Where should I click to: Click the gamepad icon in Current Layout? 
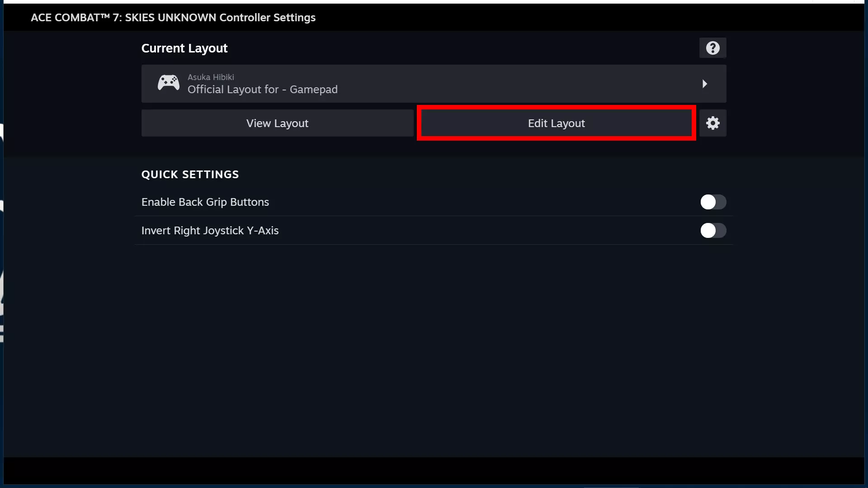pyautogui.click(x=168, y=83)
